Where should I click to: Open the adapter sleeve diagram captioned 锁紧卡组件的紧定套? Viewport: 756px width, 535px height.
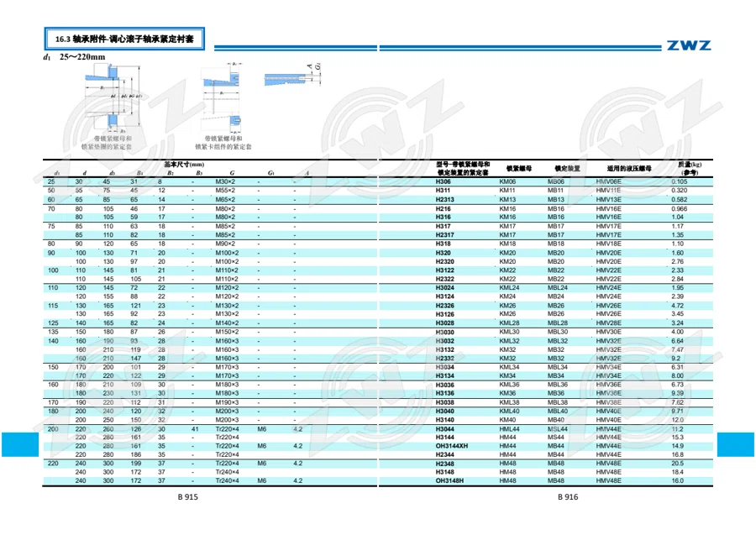coord(223,97)
